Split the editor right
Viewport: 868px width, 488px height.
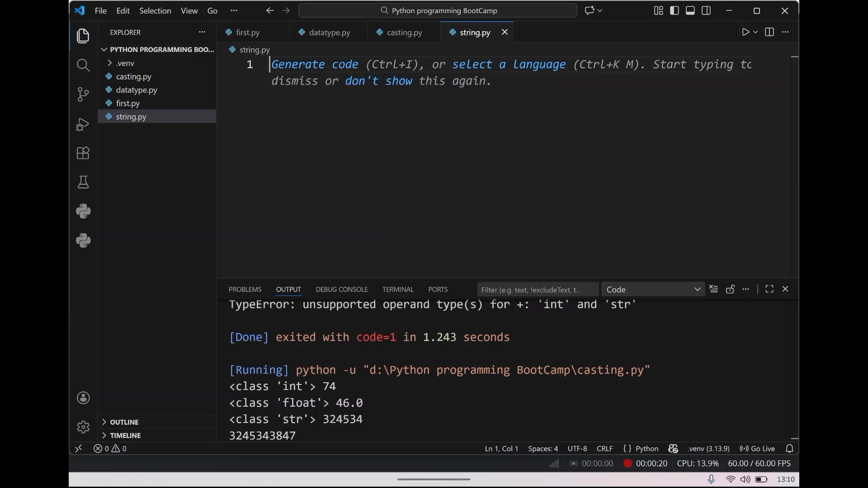click(769, 32)
